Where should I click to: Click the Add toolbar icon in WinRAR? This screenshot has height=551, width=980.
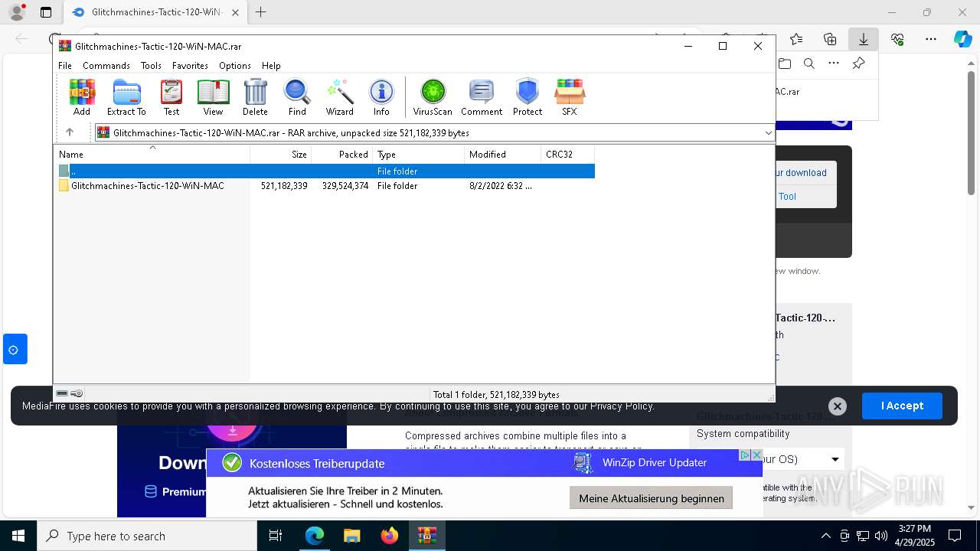point(82,97)
